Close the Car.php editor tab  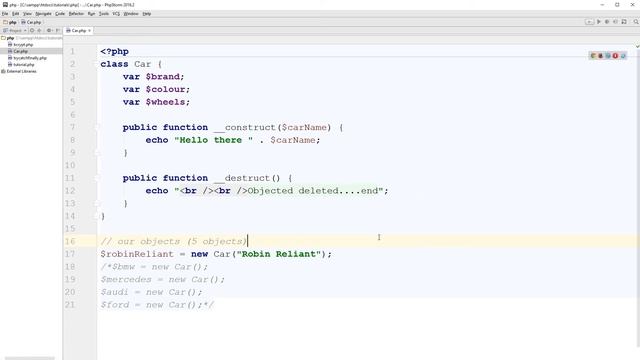click(x=89, y=31)
